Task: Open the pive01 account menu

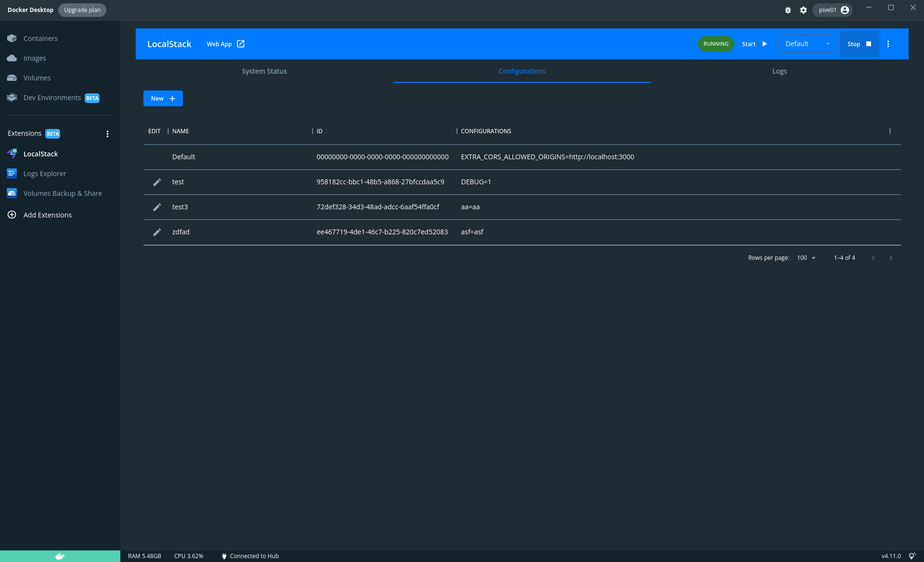Action: click(833, 10)
